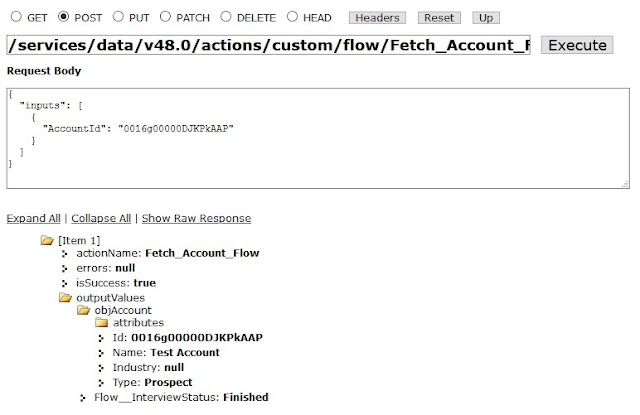The image size is (640, 415).
Task: Click the bullet icon beside Flow__InterviewStatus
Action: point(83,398)
